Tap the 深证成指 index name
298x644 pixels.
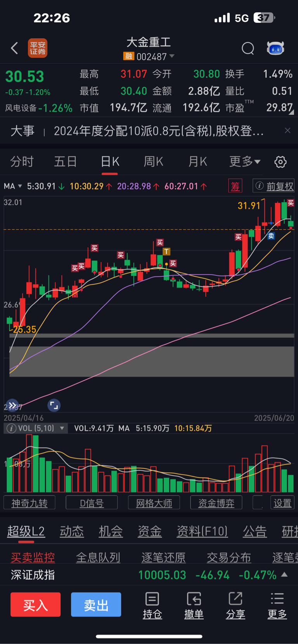point(33,575)
